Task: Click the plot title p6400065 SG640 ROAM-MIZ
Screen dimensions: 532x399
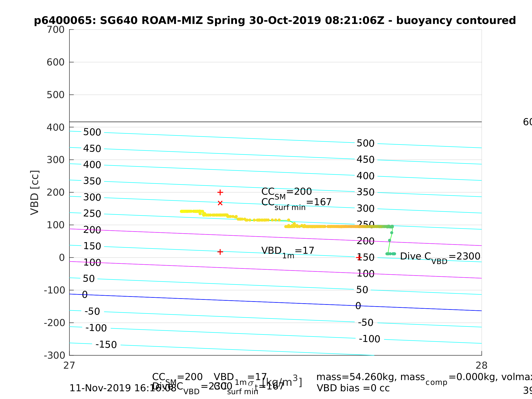Action: point(275,21)
